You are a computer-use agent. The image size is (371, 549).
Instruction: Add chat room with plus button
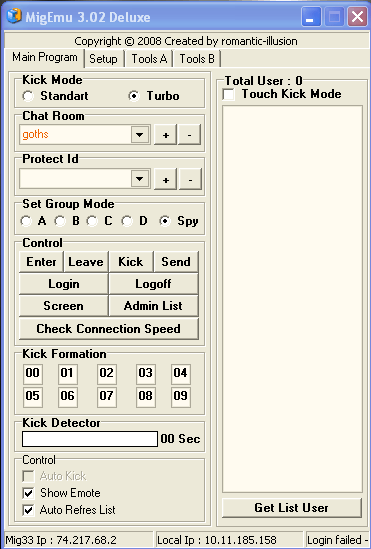point(166,134)
